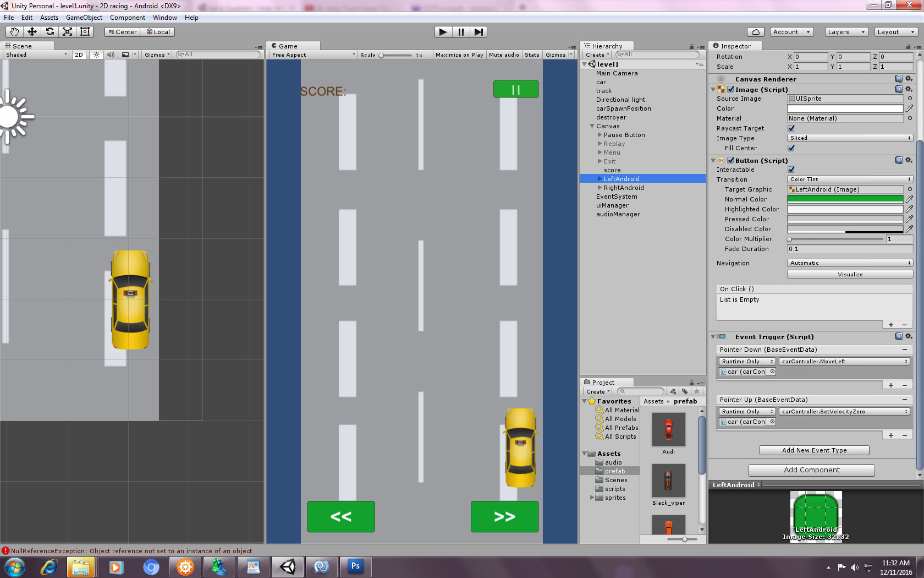This screenshot has width=924, height=578.
Task: Click Visualize navigation button
Action: point(850,274)
